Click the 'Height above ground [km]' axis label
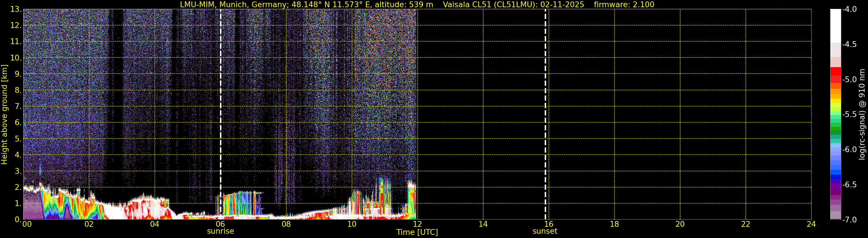The image size is (868, 238). pos(4,114)
